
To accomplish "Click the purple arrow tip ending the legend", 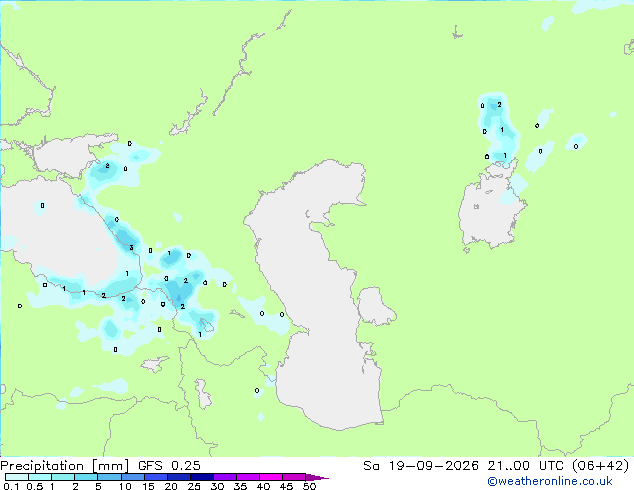I will click(317, 477).
